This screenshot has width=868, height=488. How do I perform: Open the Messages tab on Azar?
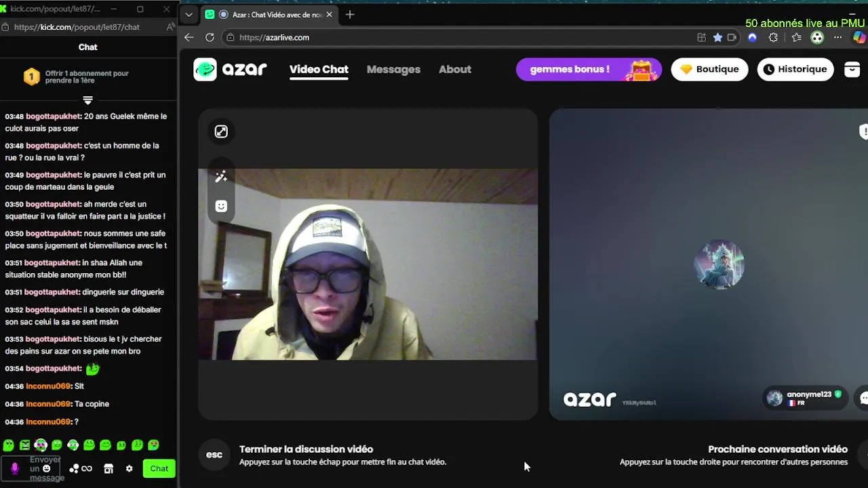(393, 69)
